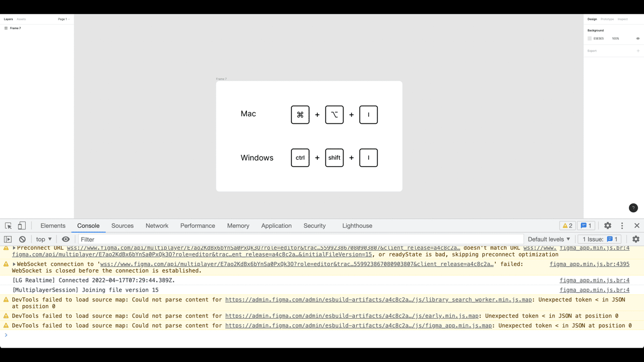Open the Default levels dropdown

point(548,239)
